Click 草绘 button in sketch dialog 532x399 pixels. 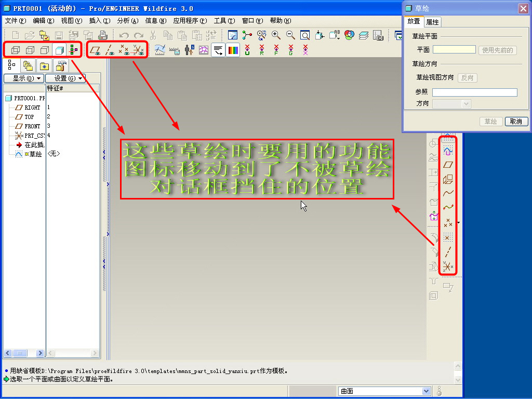tap(490, 122)
